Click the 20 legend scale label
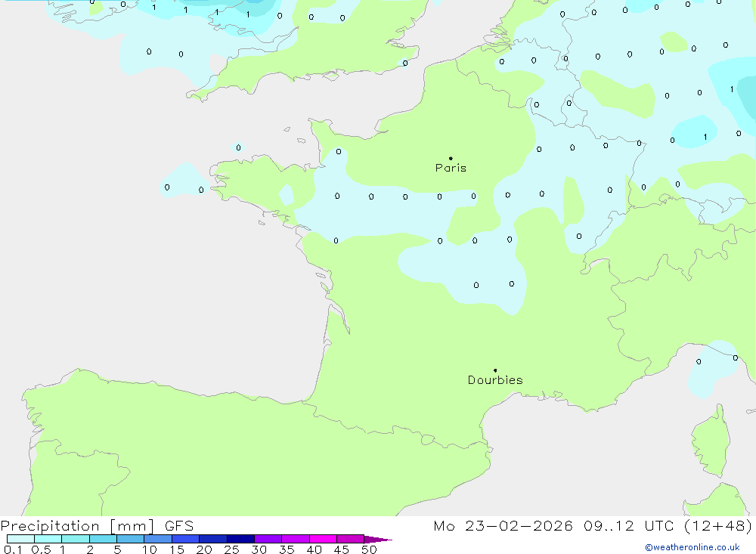 [204, 549]
